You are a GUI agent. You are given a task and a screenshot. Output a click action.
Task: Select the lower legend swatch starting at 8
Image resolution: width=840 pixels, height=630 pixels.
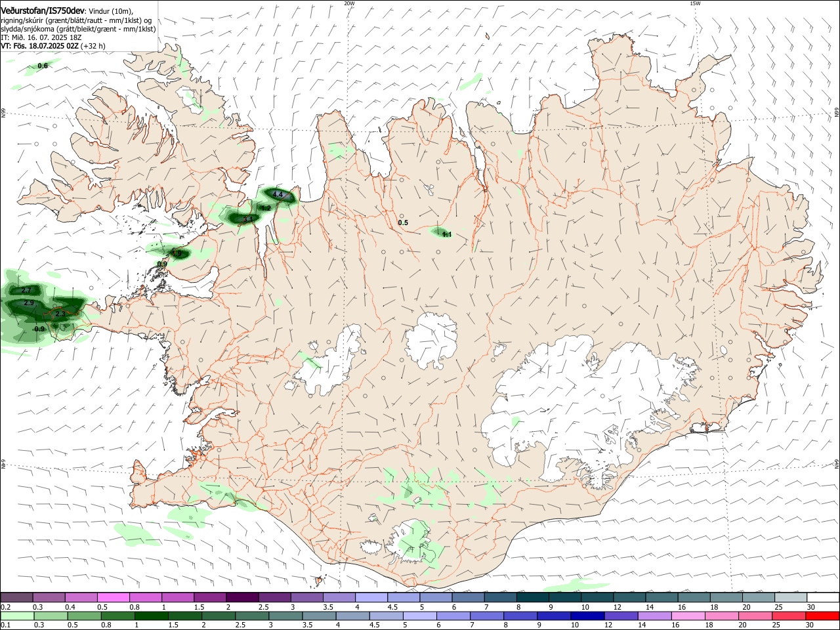coord(520,616)
